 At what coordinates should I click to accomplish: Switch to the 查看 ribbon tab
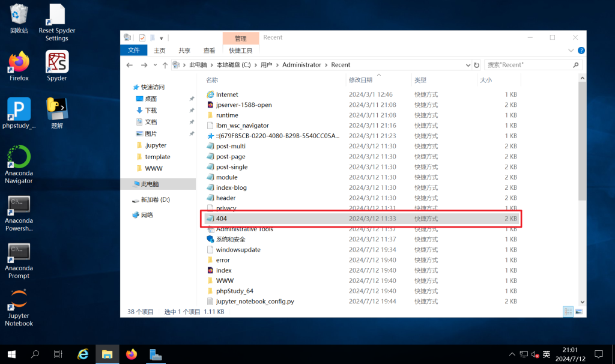[209, 51]
